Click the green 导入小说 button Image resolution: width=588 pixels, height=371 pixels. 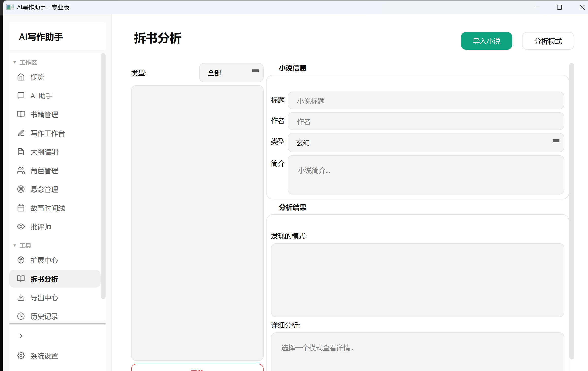(486, 41)
